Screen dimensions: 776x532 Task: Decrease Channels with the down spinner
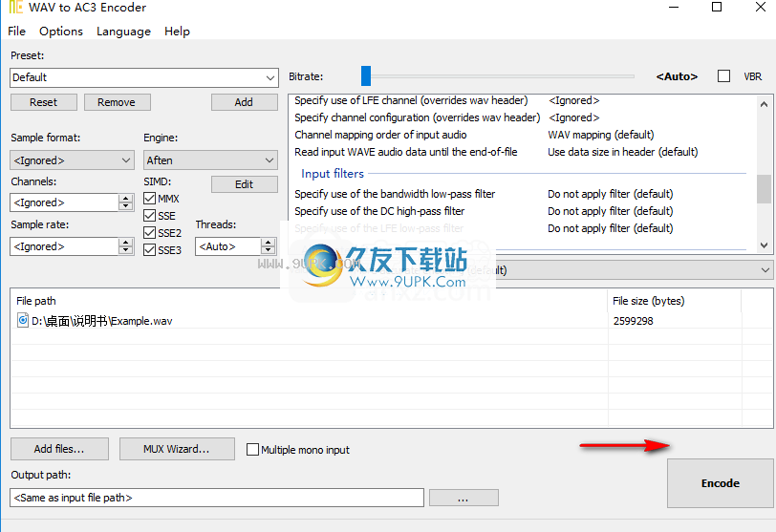tap(126, 206)
